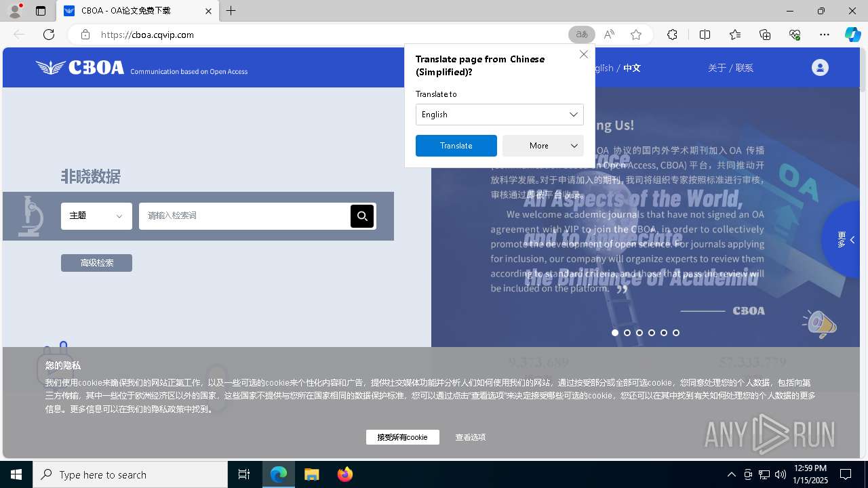Open 高级检索 advanced search

point(96,263)
